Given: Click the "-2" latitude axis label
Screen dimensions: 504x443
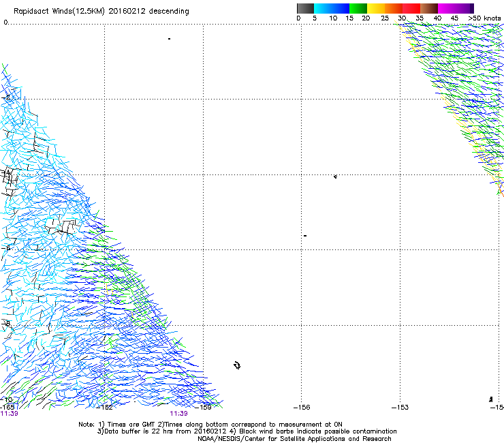Looking at the screenshot, I should pyautogui.click(x=6, y=97).
